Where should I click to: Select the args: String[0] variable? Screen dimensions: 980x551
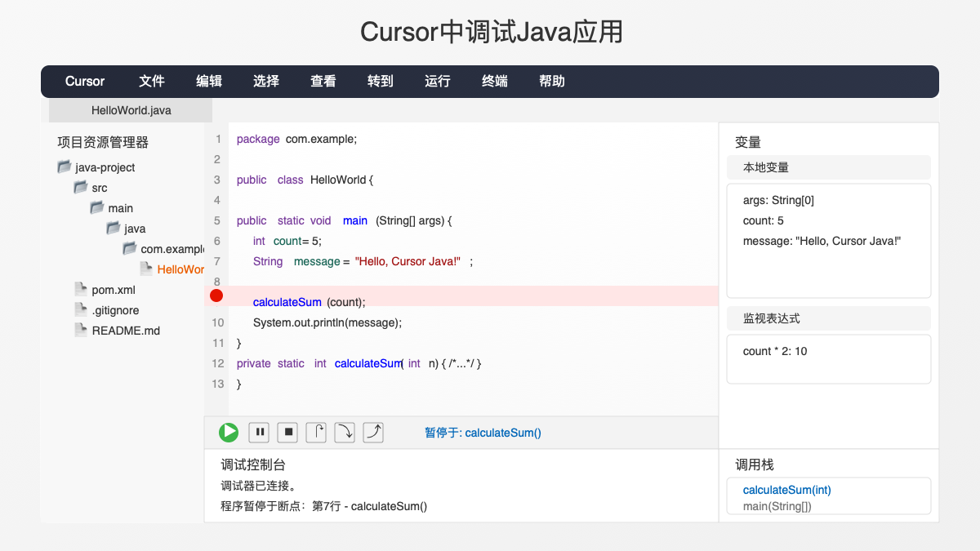coord(778,200)
